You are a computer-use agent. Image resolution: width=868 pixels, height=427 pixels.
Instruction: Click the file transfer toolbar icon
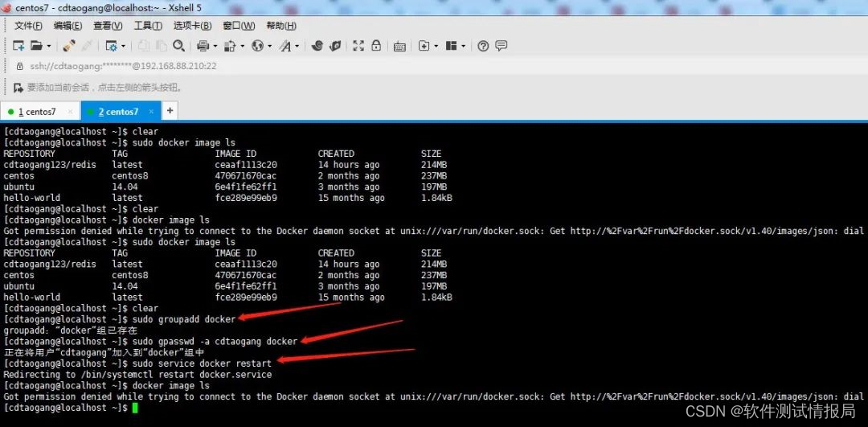(231, 46)
